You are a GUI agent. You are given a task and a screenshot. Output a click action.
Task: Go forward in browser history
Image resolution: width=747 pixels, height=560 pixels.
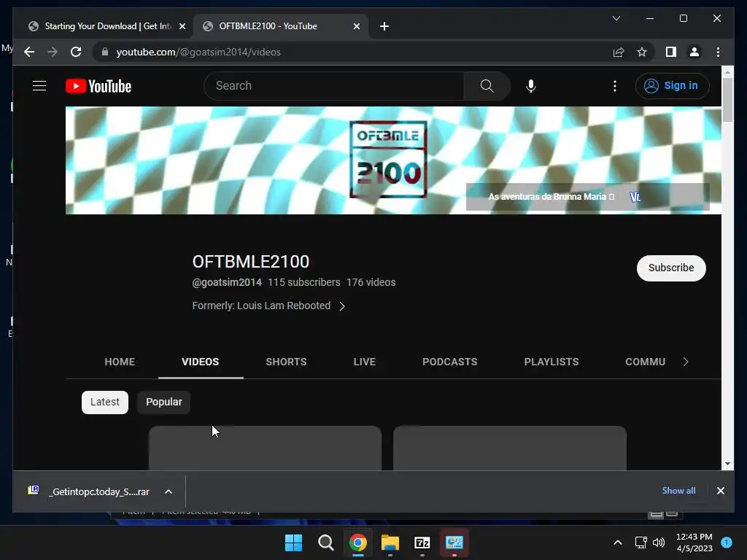(x=53, y=52)
